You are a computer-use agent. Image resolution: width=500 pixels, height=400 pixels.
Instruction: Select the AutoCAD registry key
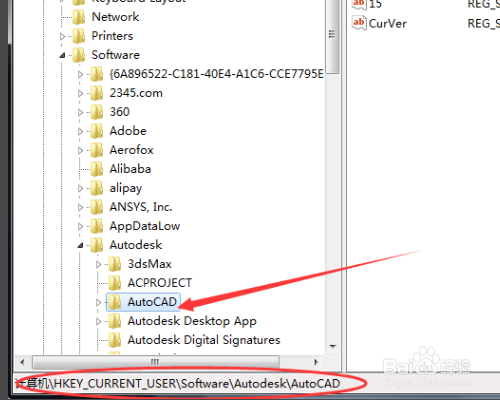coord(152,302)
